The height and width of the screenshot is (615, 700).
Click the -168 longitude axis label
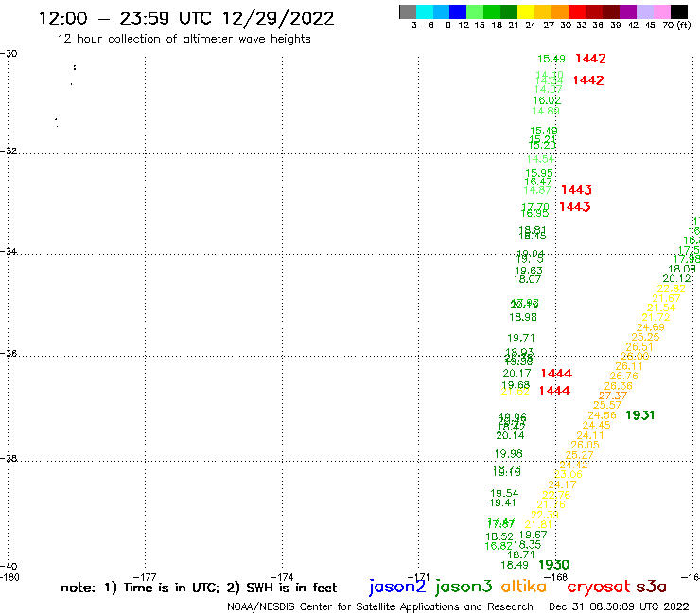556,577
